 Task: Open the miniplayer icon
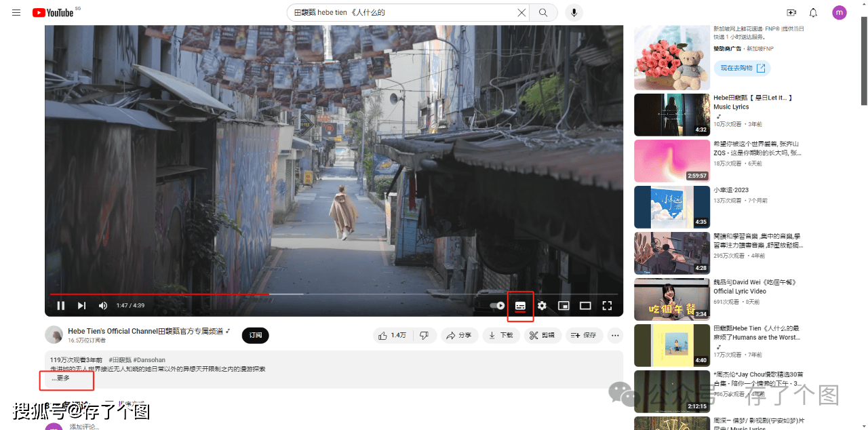coord(564,306)
